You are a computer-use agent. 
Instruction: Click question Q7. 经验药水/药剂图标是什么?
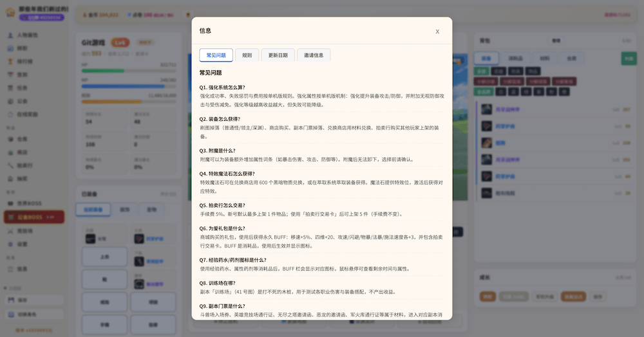(x=233, y=260)
